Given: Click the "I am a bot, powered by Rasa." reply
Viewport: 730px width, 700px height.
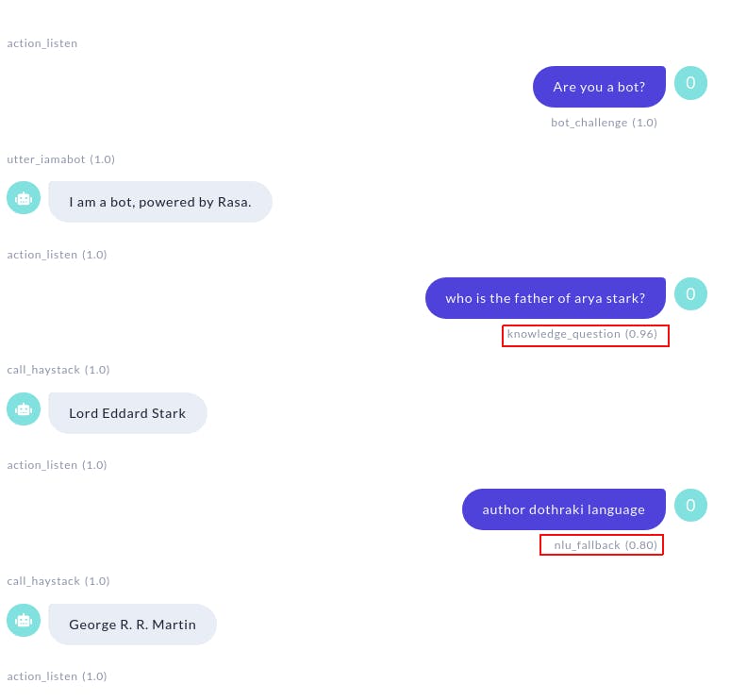Looking at the screenshot, I should click(x=160, y=202).
